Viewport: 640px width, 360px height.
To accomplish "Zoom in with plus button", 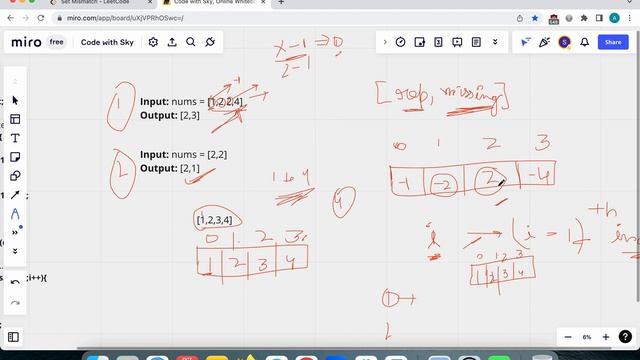I will point(606,337).
